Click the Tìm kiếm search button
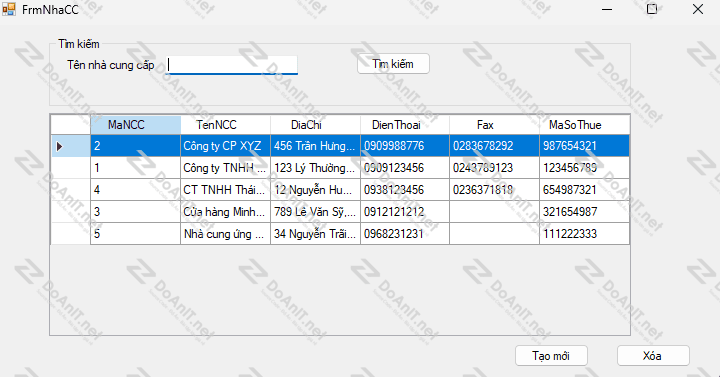Screen dimensions: 720x377 click(x=393, y=64)
